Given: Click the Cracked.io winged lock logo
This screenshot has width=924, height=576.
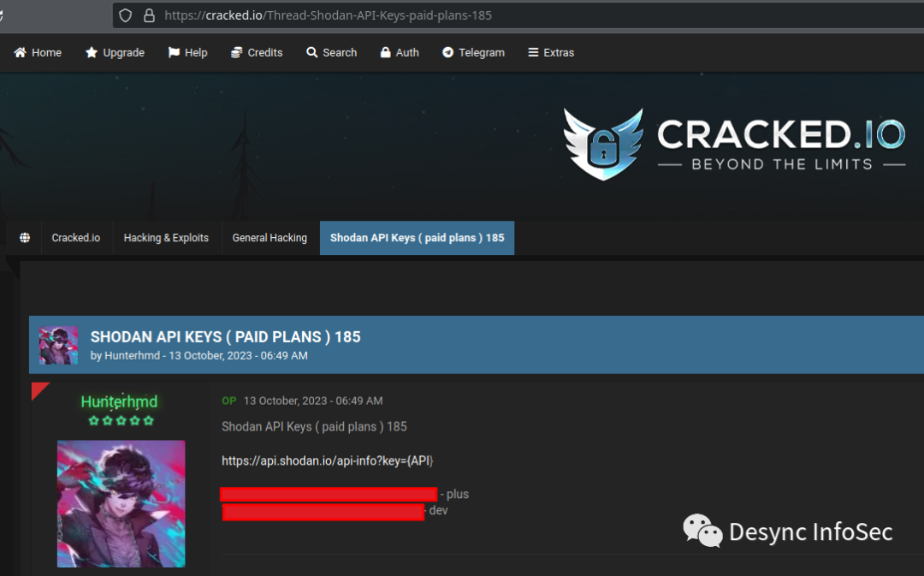Looking at the screenshot, I should 603,144.
